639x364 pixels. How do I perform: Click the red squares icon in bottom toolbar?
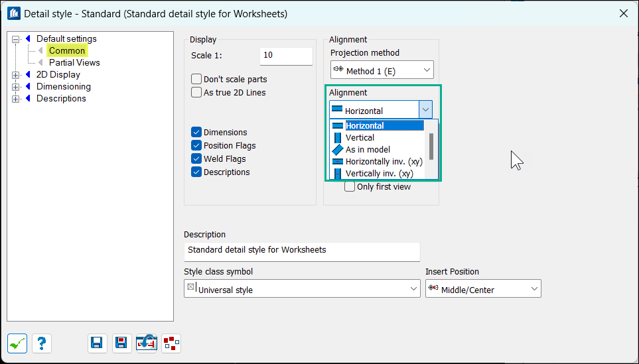click(171, 343)
